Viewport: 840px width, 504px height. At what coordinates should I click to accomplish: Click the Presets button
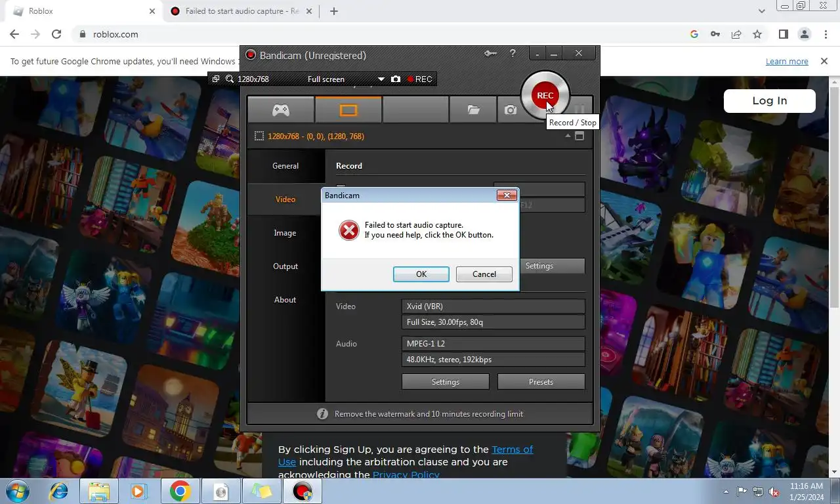click(541, 382)
